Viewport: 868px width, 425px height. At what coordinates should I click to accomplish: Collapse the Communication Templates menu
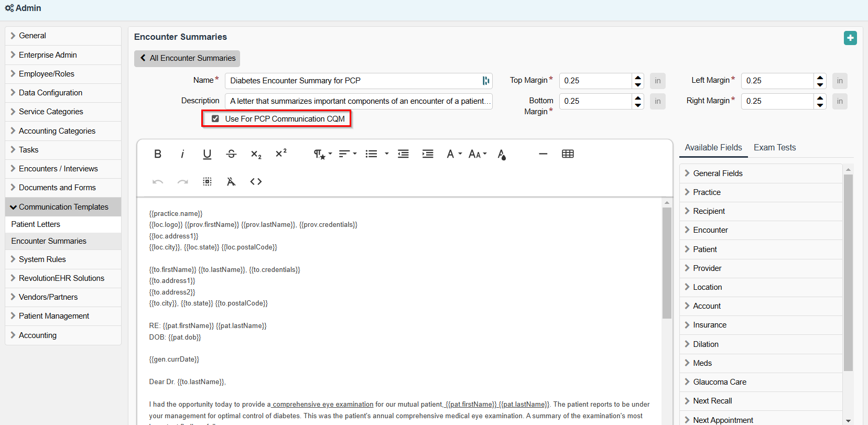tap(63, 207)
